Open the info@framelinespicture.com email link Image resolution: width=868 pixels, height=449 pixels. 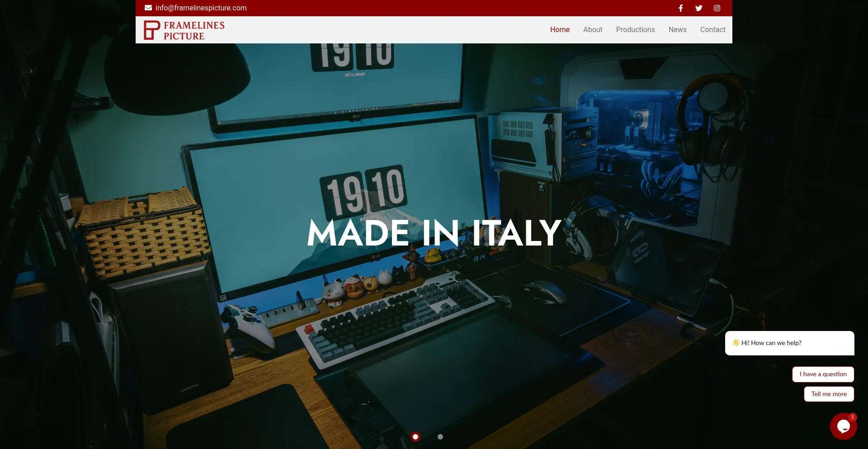click(201, 8)
